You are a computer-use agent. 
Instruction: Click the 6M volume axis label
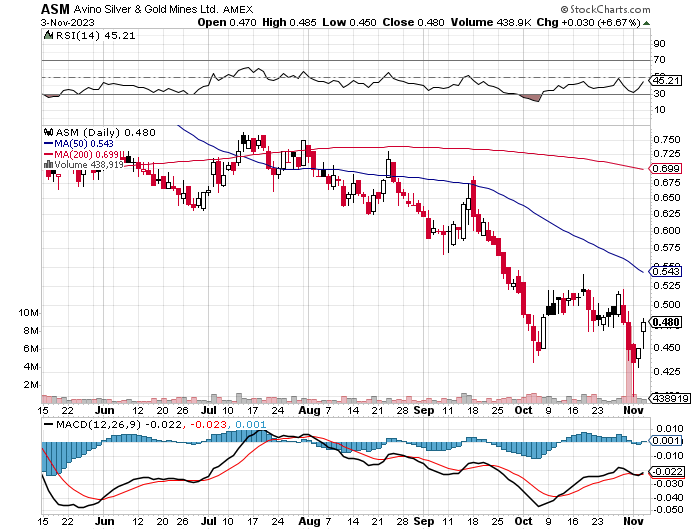pyautogui.click(x=31, y=348)
